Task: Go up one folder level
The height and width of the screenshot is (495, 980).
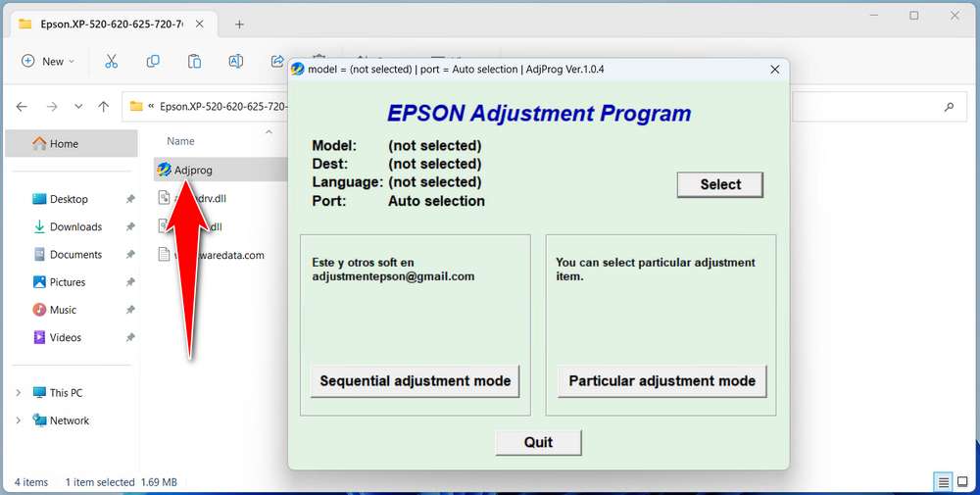Action: coord(104,107)
